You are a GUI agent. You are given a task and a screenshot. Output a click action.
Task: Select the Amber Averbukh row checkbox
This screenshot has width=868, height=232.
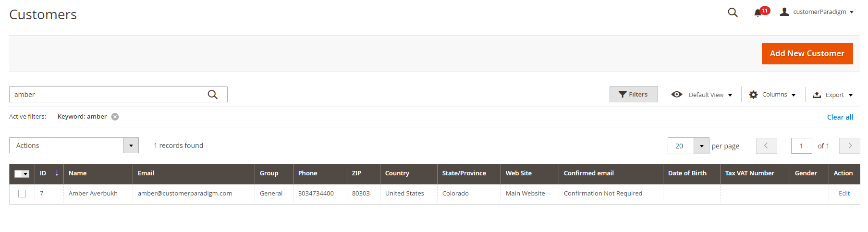(x=22, y=194)
